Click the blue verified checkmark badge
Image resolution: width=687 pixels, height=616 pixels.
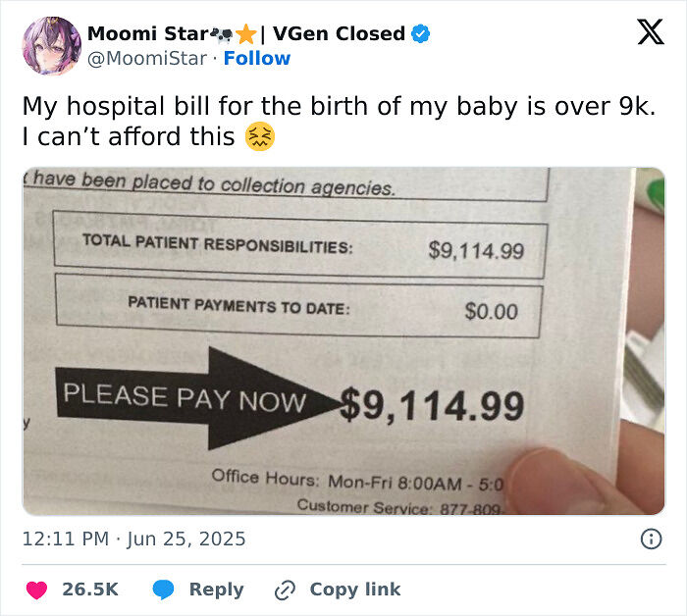(420, 33)
